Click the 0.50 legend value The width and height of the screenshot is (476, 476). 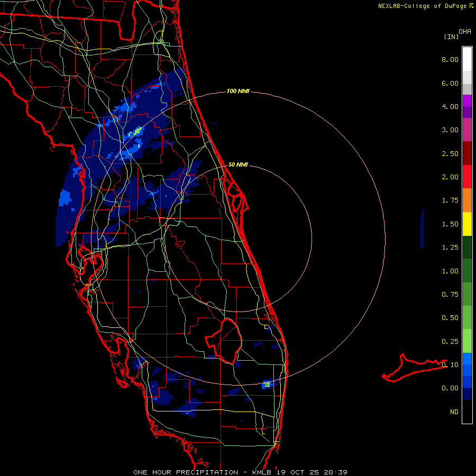pos(450,318)
